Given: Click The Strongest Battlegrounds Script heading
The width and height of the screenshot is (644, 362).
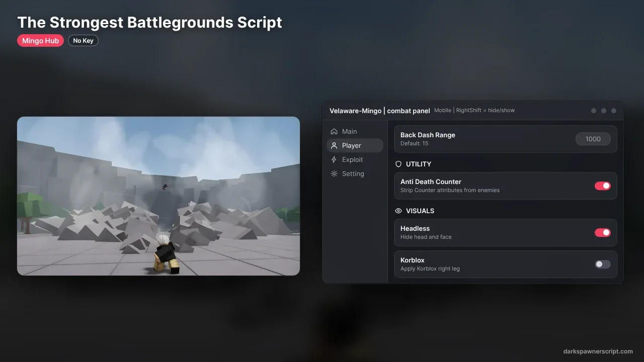Looking at the screenshot, I should tap(150, 22).
